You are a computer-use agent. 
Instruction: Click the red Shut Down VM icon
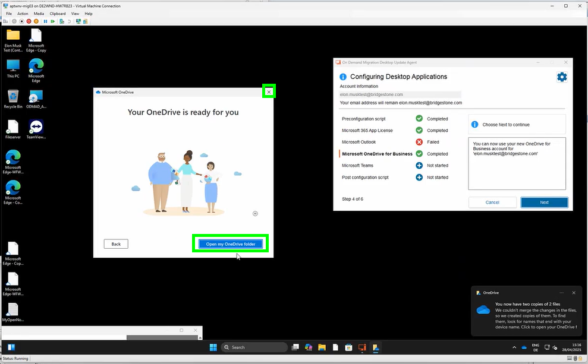(x=29, y=21)
